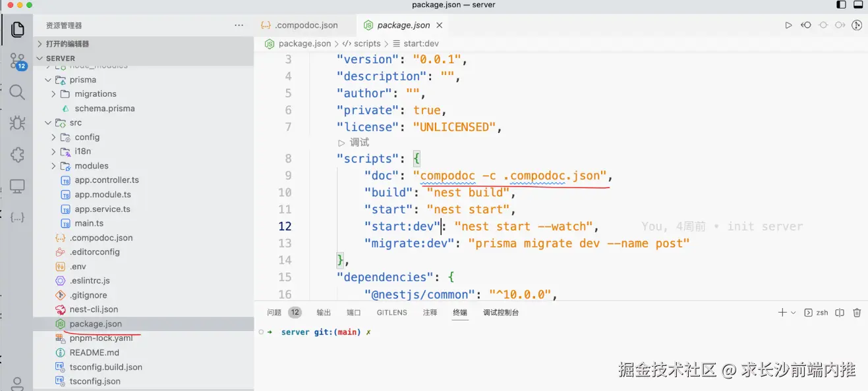Open nest-cli.json file
This screenshot has height=391, width=868.
click(94, 309)
